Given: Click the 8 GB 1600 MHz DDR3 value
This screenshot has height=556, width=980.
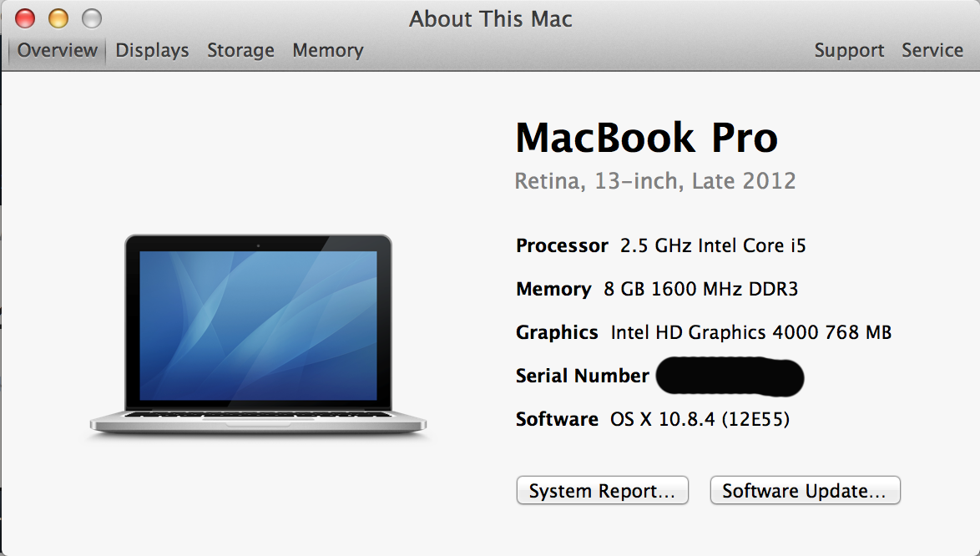Looking at the screenshot, I should click(700, 289).
